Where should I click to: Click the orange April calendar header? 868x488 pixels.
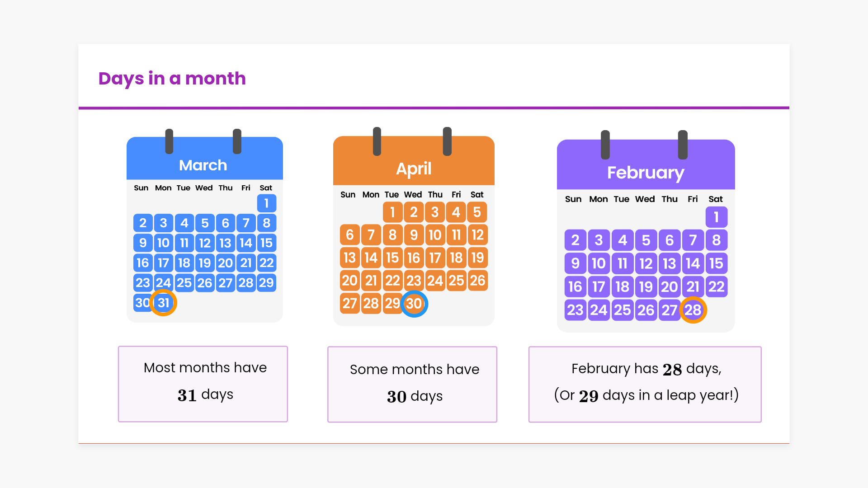click(x=414, y=169)
